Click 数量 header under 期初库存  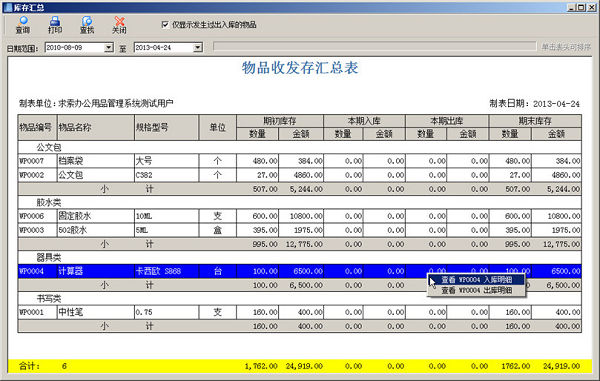tap(257, 134)
